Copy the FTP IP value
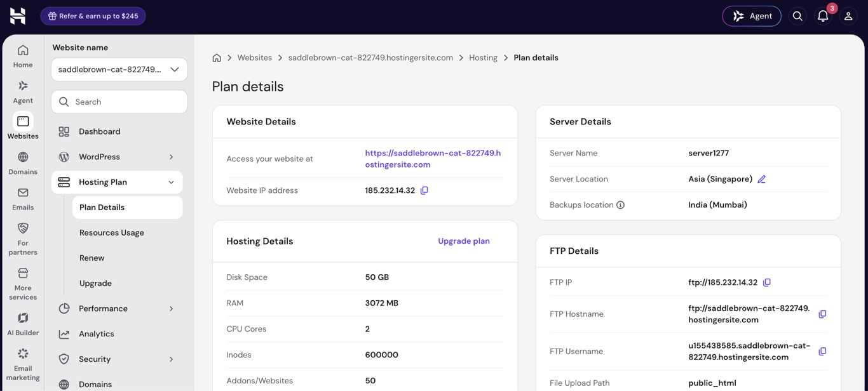868x391 pixels. coord(767,282)
